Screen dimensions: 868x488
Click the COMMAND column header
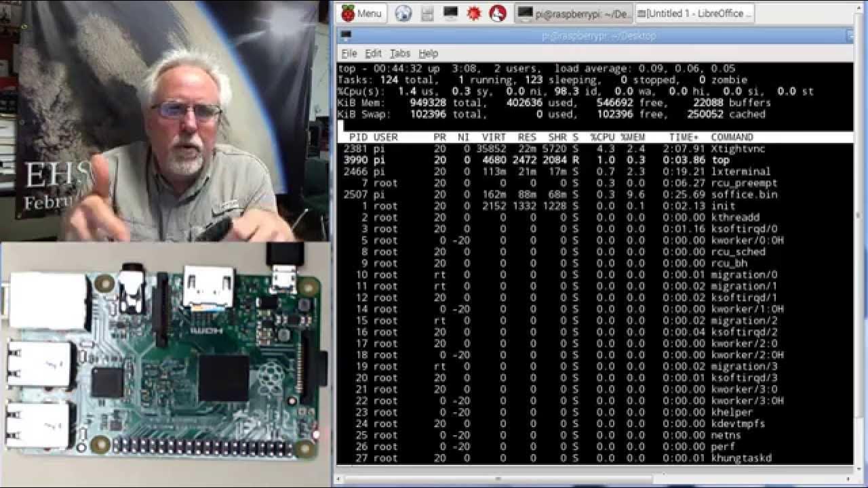732,137
